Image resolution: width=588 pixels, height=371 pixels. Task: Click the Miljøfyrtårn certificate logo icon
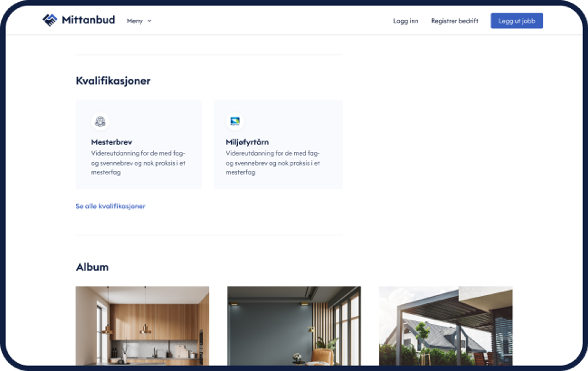click(235, 121)
